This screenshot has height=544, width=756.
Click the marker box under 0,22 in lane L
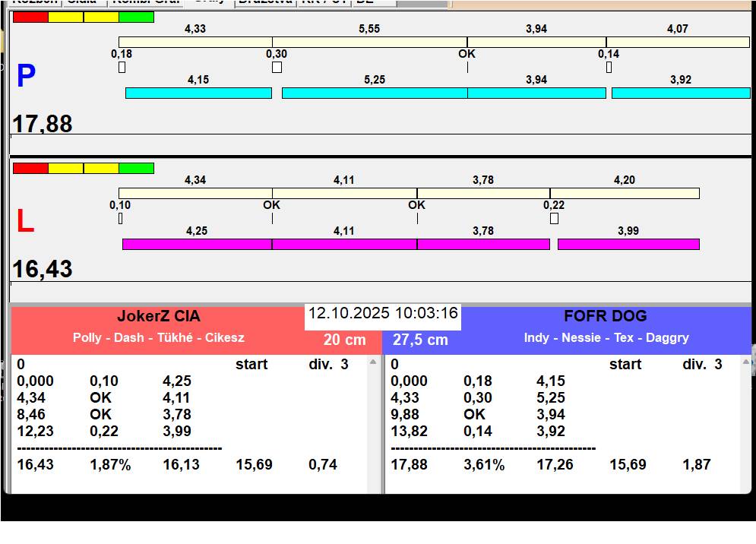[x=554, y=218]
